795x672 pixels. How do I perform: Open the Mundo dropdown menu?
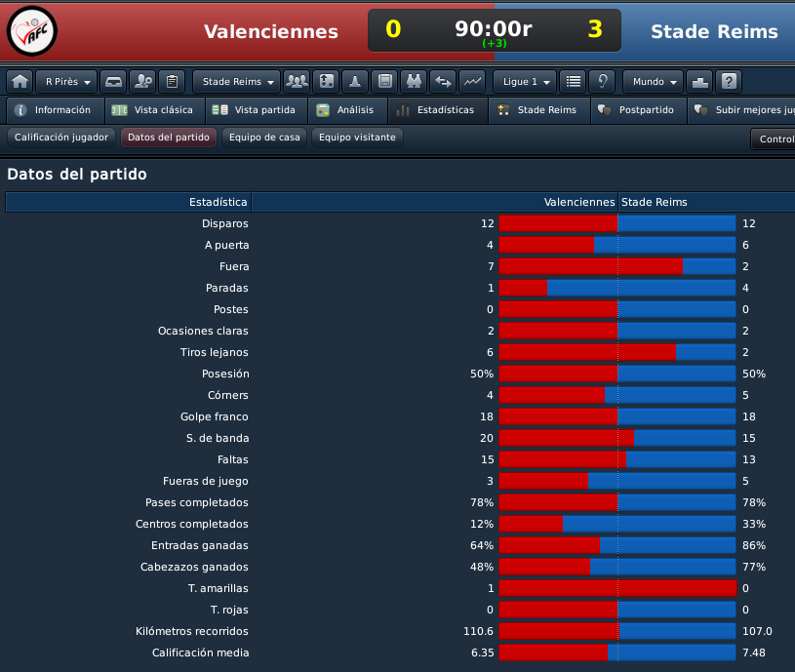(654, 82)
